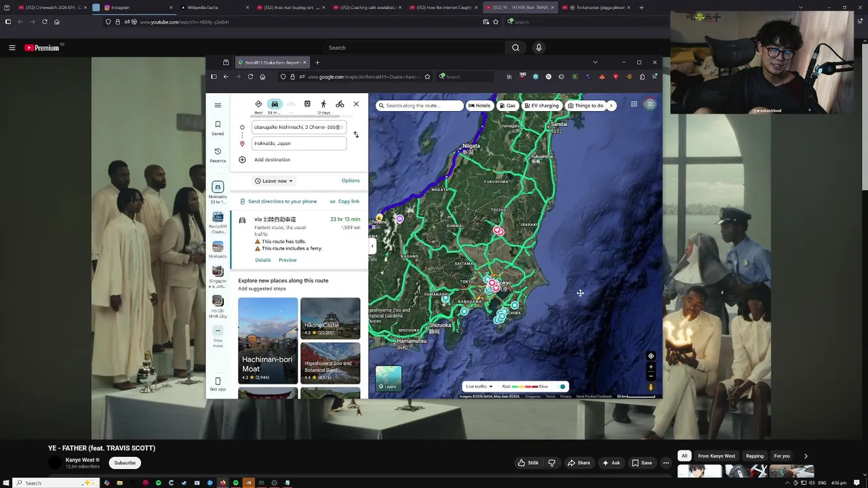Toggle the traffic layer switch

coord(561,386)
